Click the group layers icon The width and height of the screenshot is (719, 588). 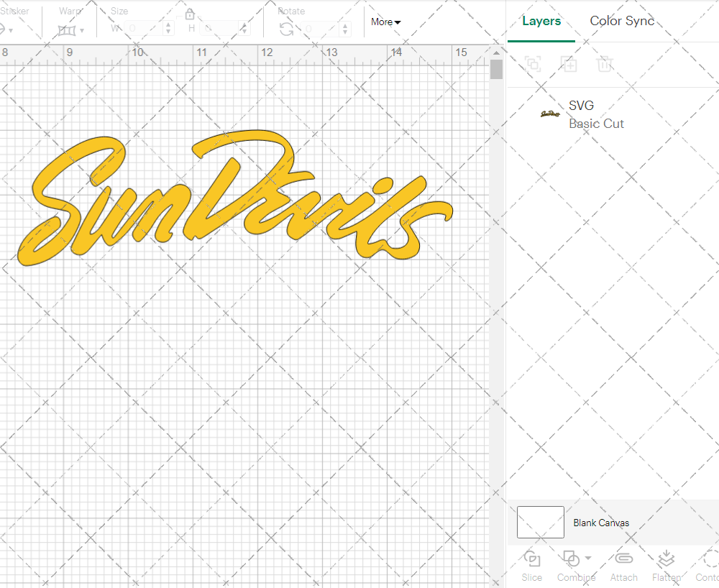click(533, 64)
